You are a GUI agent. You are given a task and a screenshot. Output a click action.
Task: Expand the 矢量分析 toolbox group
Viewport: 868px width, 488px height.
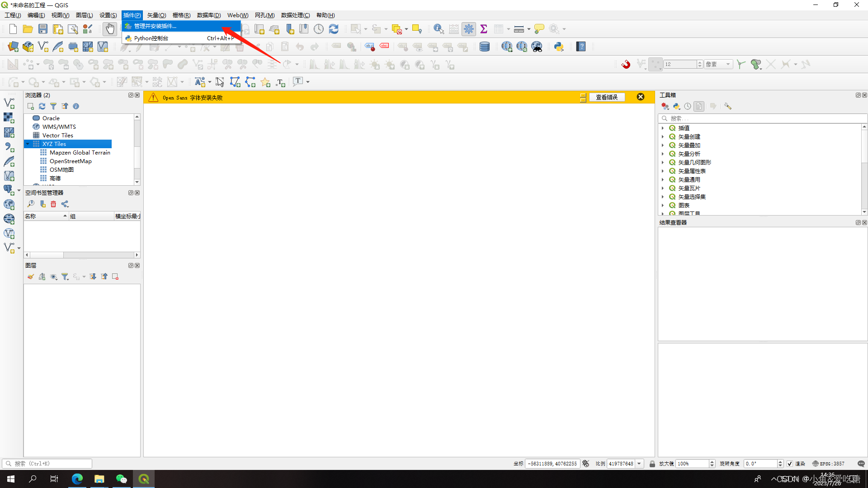(x=663, y=154)
